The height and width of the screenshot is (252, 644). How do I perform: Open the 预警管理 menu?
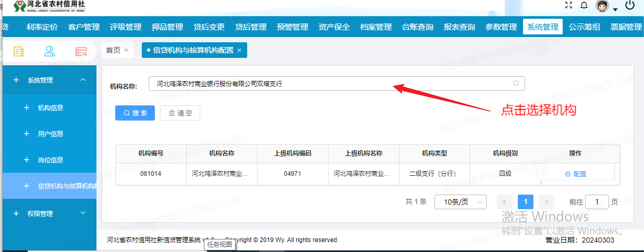293,27
